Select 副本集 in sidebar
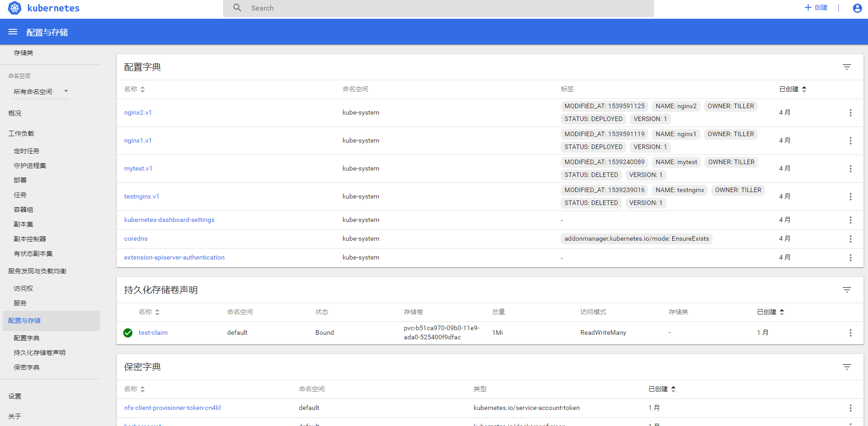The image size is (868, 426). point(23,224)
